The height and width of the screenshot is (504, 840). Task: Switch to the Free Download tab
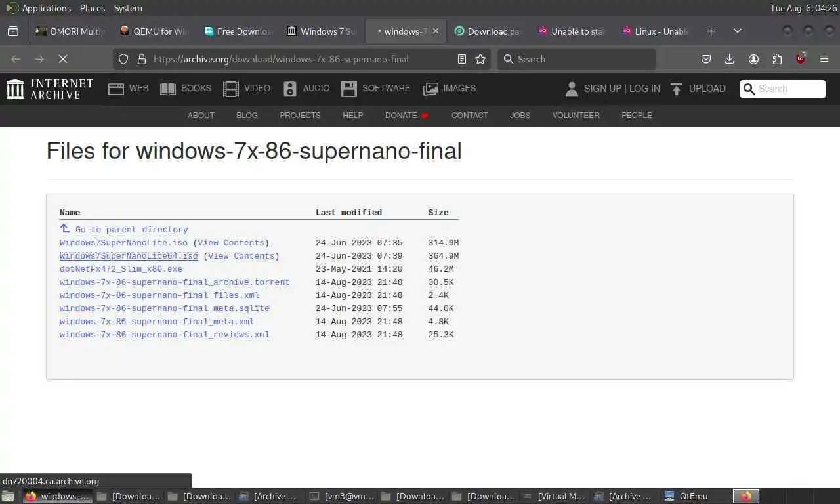click(x=239, y=31)
